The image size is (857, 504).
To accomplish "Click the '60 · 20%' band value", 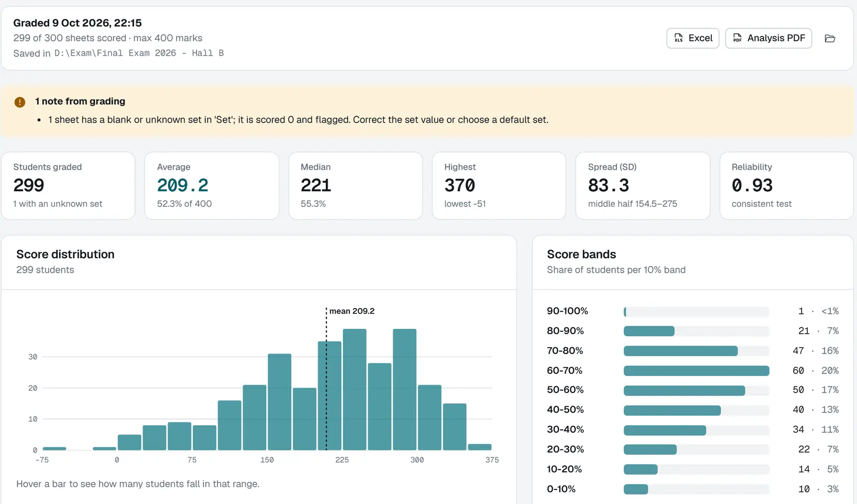I will (x=816, y=371).
